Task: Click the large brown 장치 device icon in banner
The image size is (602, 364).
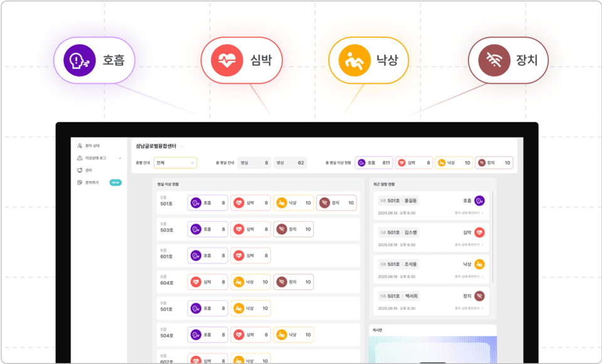Action: (x=494, y=60)
